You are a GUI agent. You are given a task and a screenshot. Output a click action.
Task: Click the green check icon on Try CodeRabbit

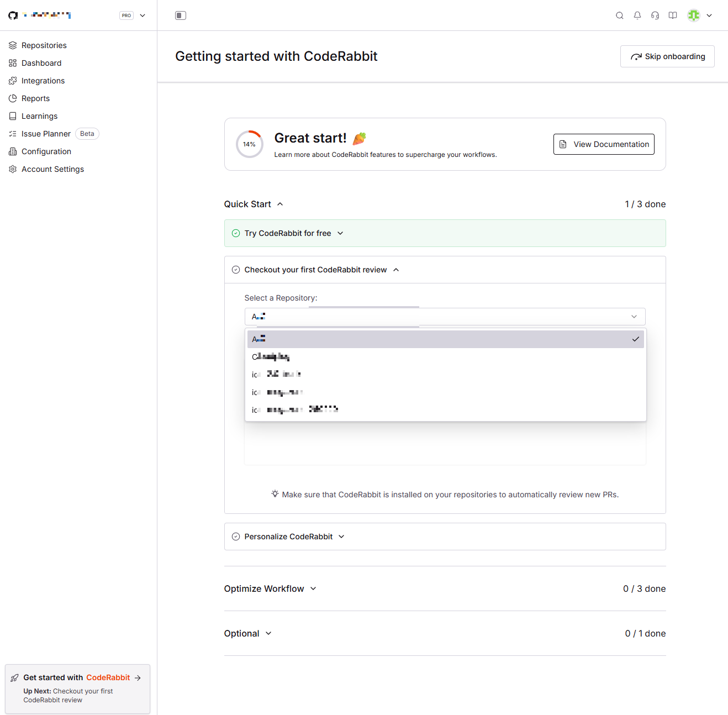(236, 233)
